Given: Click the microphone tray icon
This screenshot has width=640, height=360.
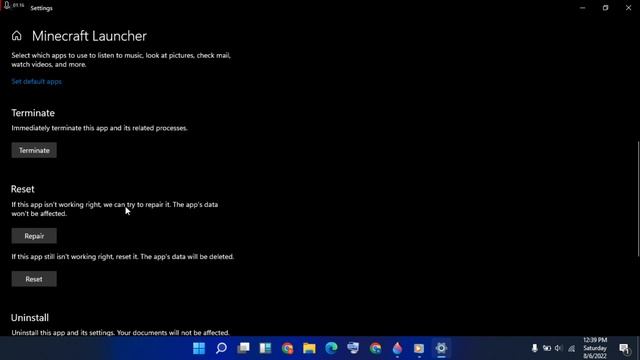Looking at the screenshot, I should (x=534, y=348).
